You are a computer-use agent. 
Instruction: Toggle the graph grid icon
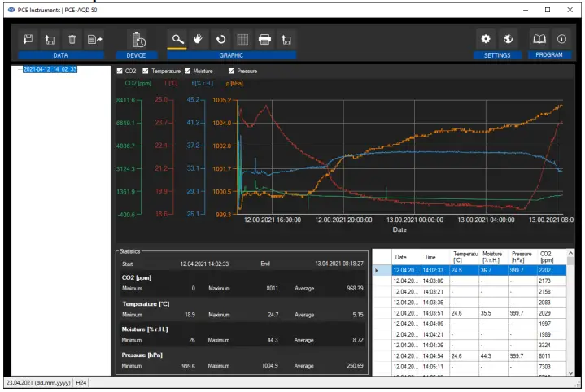(242, 39)
